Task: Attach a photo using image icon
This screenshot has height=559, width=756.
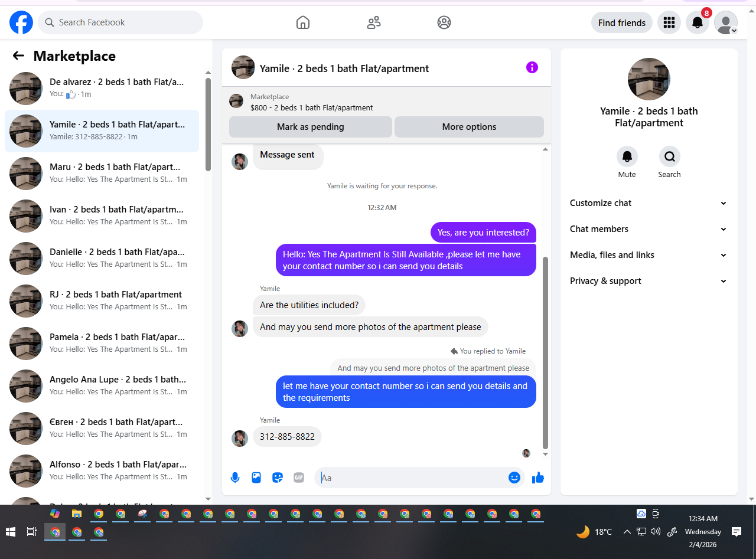Action: click(x=256, y=478)
